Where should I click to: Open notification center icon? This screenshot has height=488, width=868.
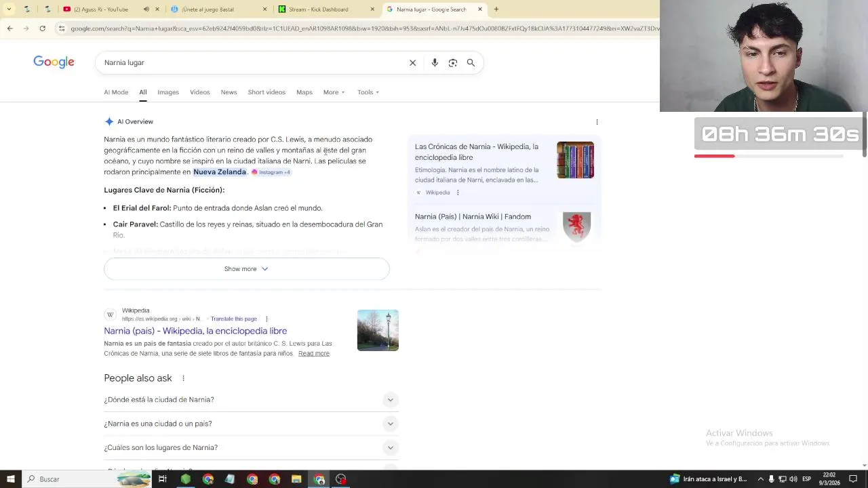point(854,479)
